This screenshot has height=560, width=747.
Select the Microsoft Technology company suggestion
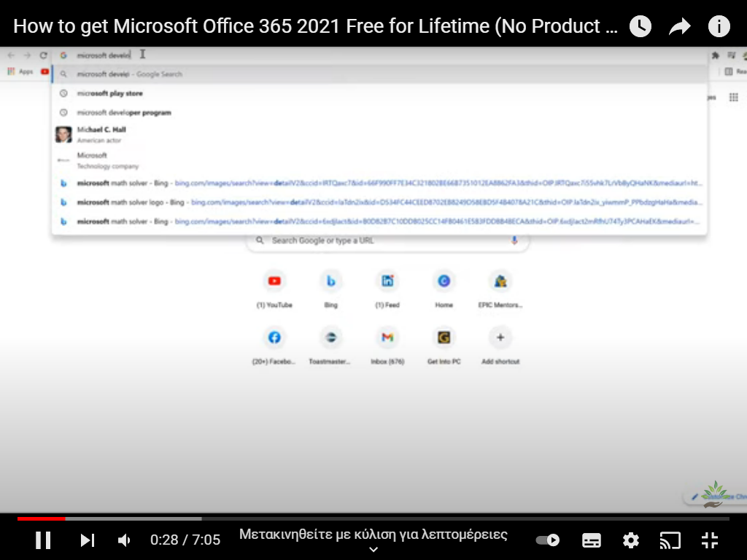tap(379, 160)
